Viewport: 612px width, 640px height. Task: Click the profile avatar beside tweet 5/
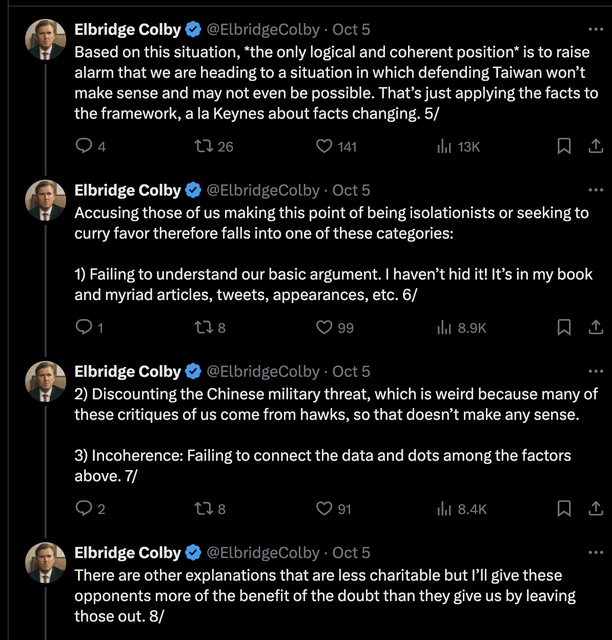pyautogui.click(x=44, y=38)
